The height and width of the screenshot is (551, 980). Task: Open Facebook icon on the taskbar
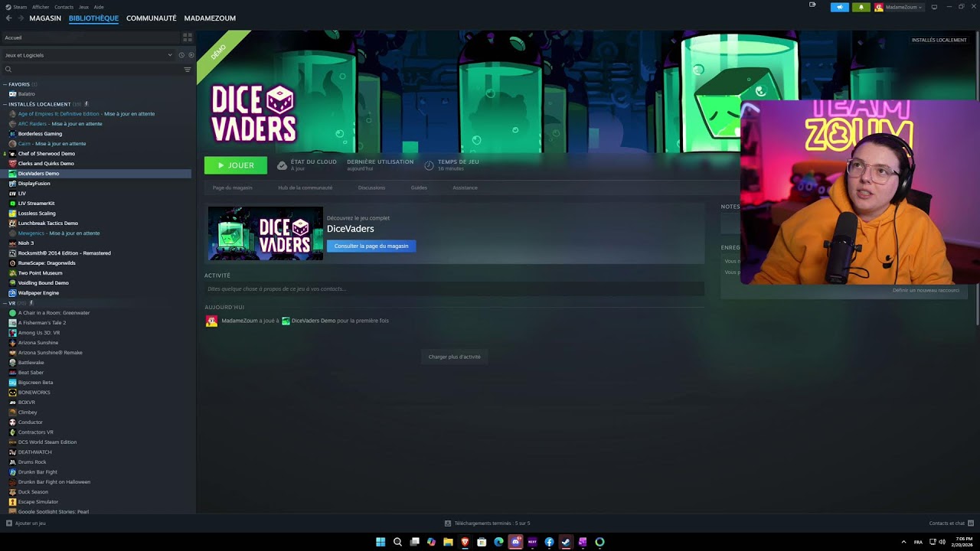coord(549,542)
